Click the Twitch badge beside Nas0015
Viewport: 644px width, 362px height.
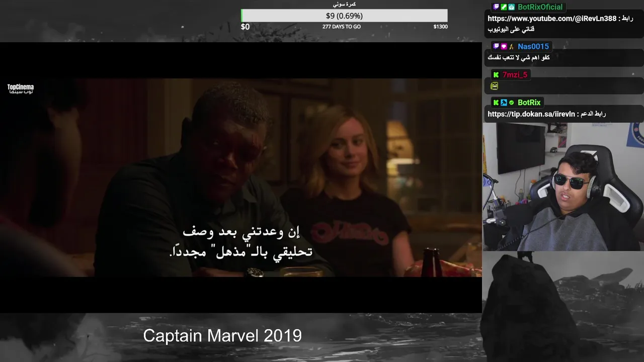coord(496,46)
